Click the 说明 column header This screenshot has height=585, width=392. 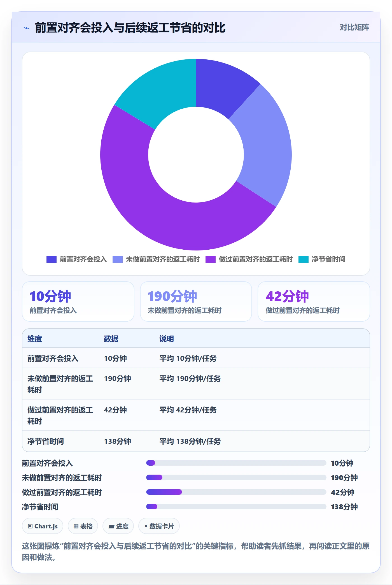click(167, 339)
